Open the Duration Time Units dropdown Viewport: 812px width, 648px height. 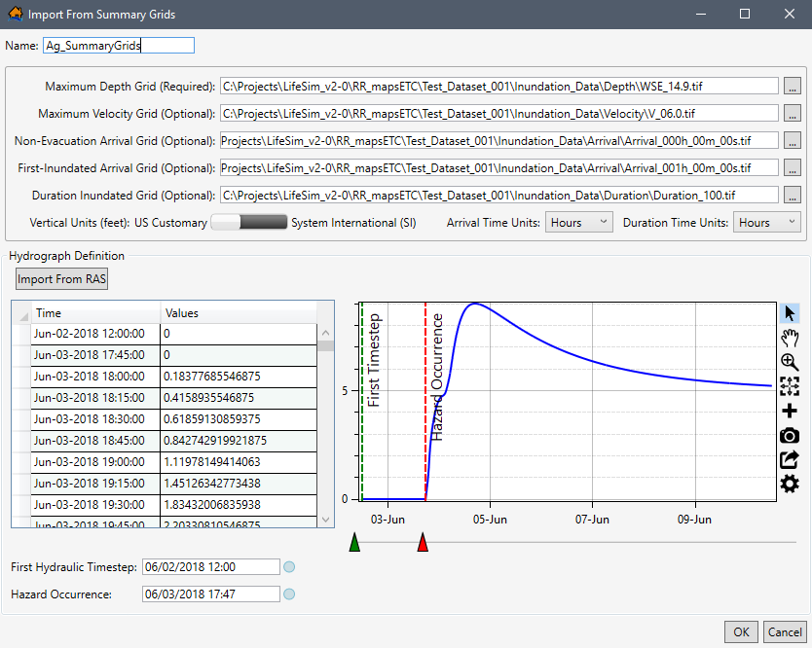[x=767, y=222]
